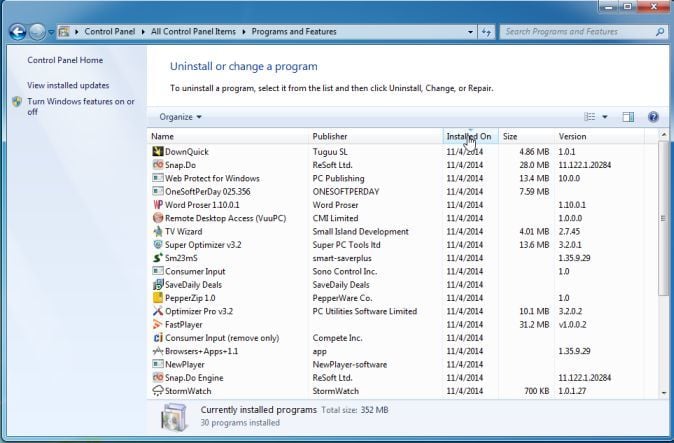The width and height of the screenshot is (674, 443).
Task: Click the Optimizer Pro v3.2 icon
Action: pyautogui.click(x=158, y=311)
